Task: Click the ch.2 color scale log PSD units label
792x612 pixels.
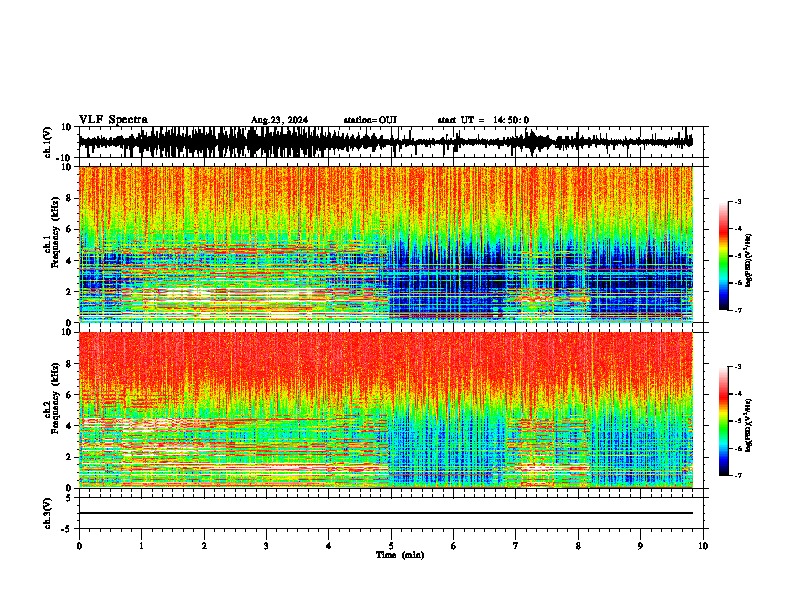Action: coord(748,425)
